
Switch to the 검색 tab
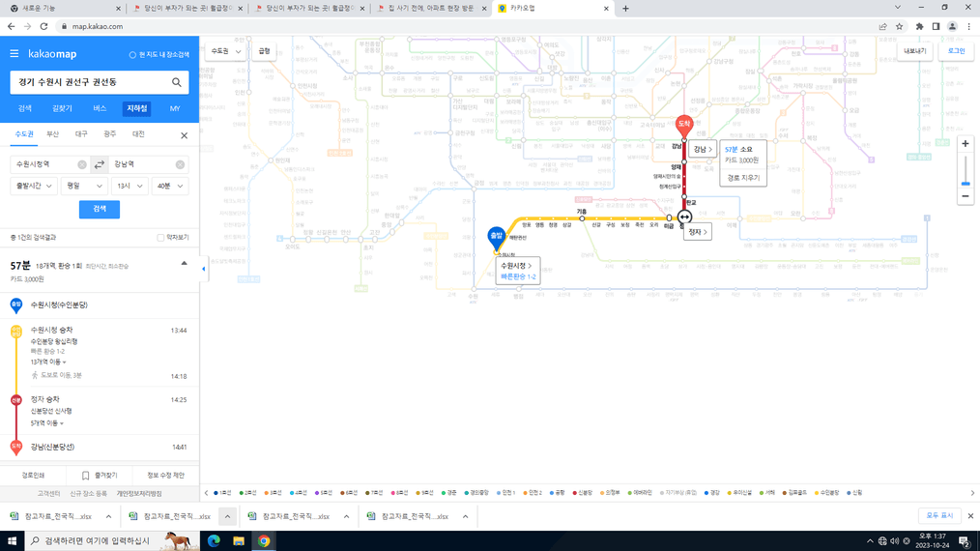(x=25, y=108)
